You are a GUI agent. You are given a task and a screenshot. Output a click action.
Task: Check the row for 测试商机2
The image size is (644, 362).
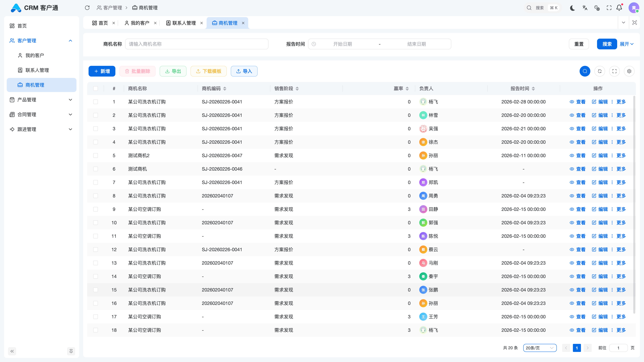[96, 155]
